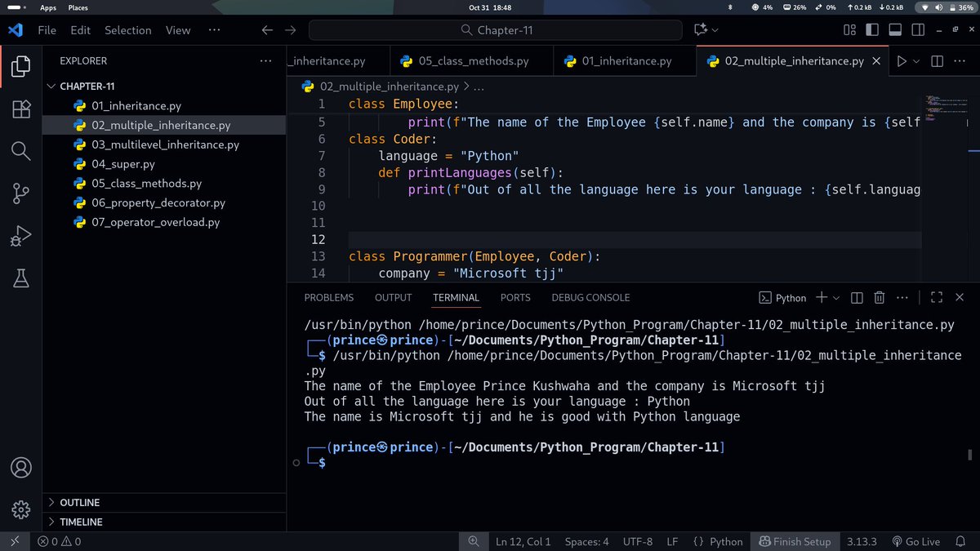Image resolution: width=980 pixels, height=551 pixels.
Task: Open 03_multilevel_inheritance.py in explorer
Action: pos(163,144)
